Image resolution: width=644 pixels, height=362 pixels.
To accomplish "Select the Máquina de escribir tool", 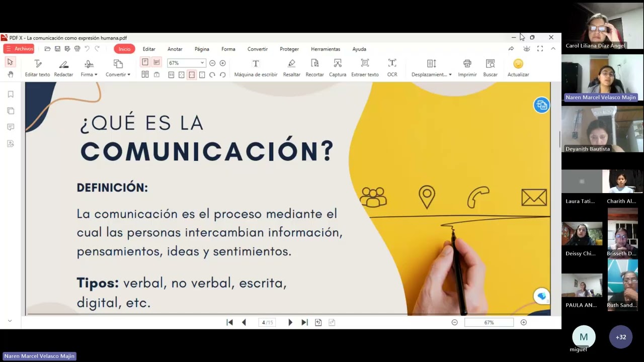I will pyautogui.click(x=256, y=68).
